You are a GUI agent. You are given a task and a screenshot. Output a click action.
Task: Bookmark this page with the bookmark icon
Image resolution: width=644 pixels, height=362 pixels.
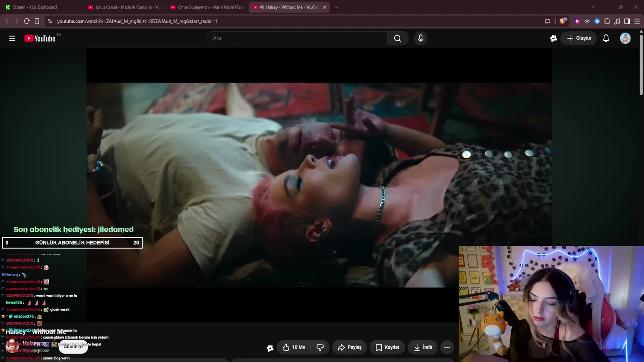coord(37,21)
